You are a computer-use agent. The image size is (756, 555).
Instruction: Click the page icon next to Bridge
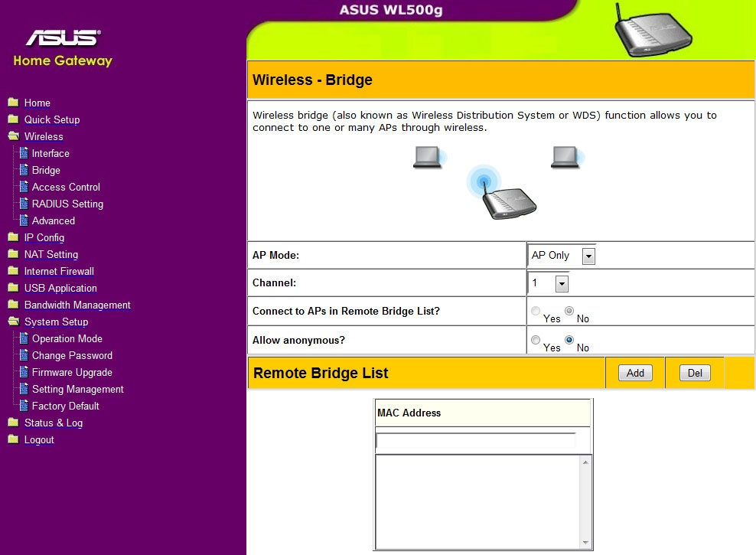pos(24,170)
